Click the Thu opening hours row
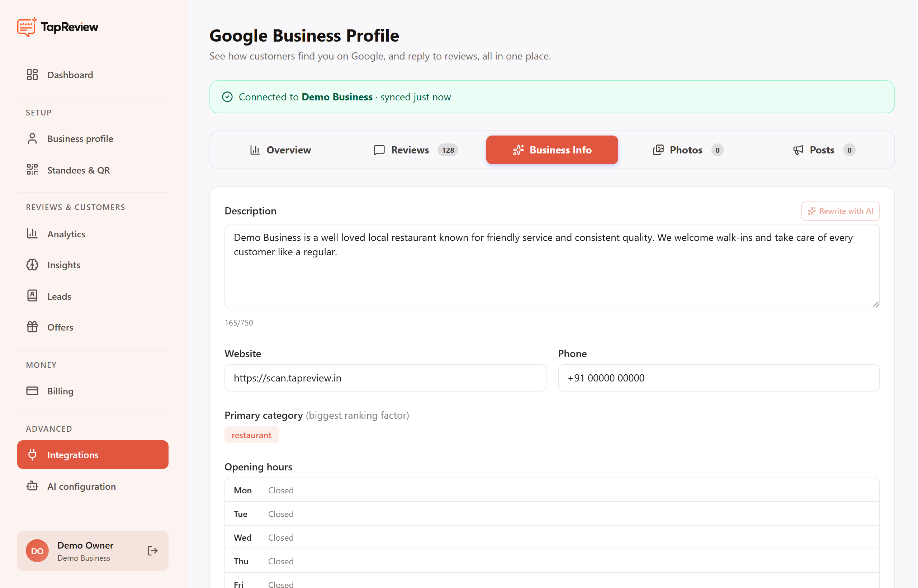This screenshot has height=588, width=918. pyautogui.click(x=552, y=561)
